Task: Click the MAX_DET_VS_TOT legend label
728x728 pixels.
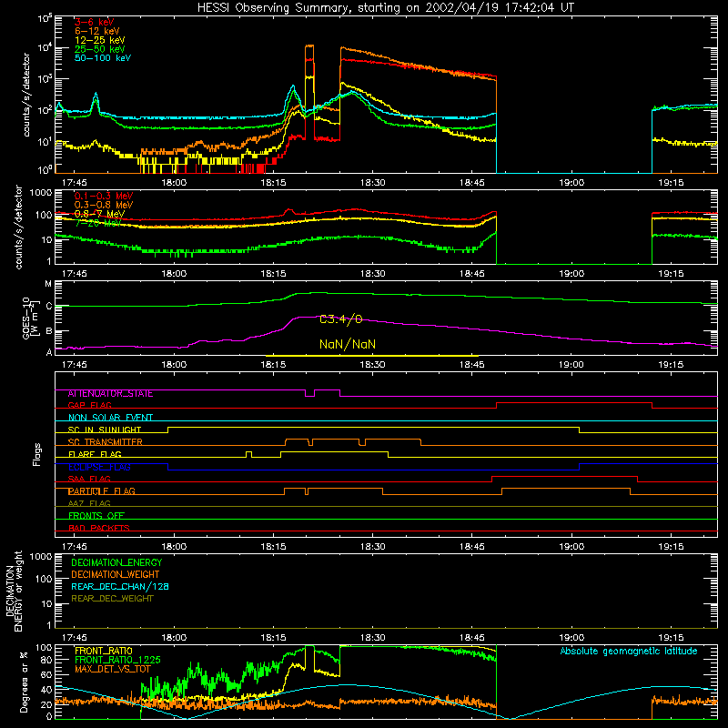Action: pos(113,669)
